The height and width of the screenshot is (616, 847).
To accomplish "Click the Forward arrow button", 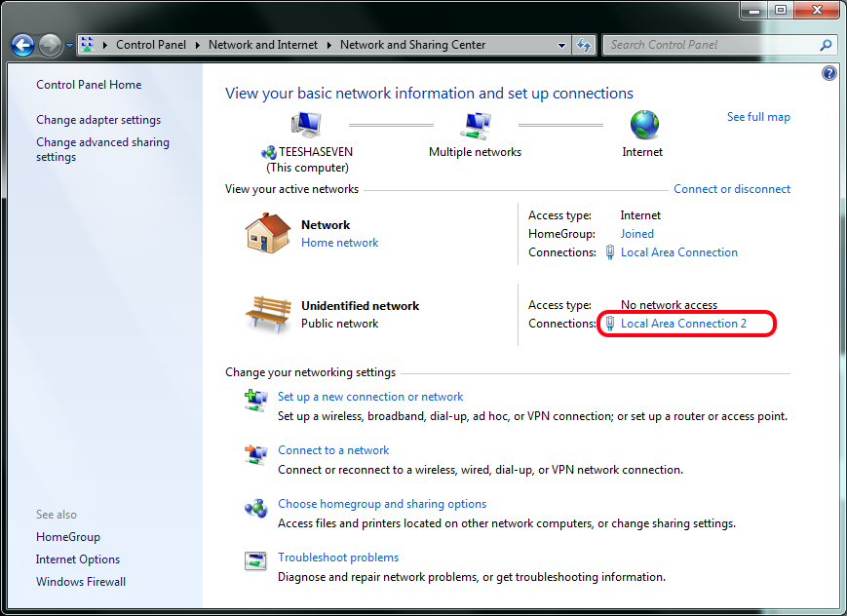I will (51, 46).
